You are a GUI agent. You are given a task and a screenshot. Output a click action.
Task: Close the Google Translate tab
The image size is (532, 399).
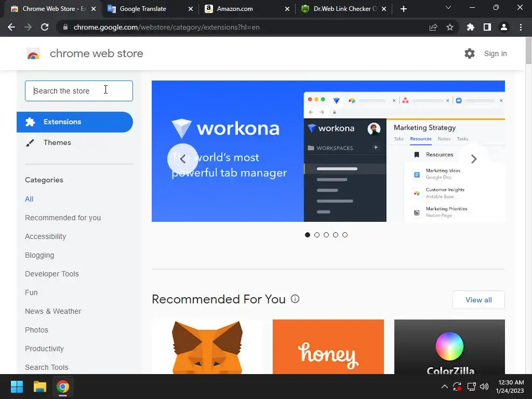pyautogui.click(x=191, y=9)
